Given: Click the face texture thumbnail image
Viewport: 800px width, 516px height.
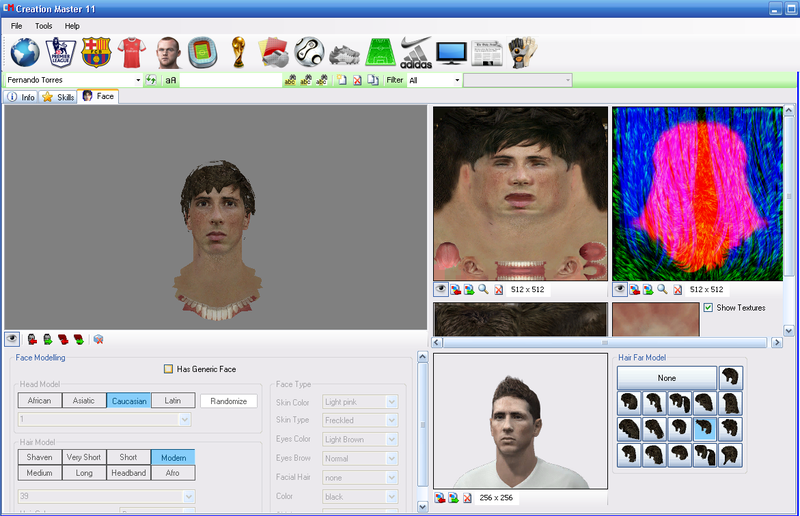Looking at the screenshot, I should [x=520, y=194].
